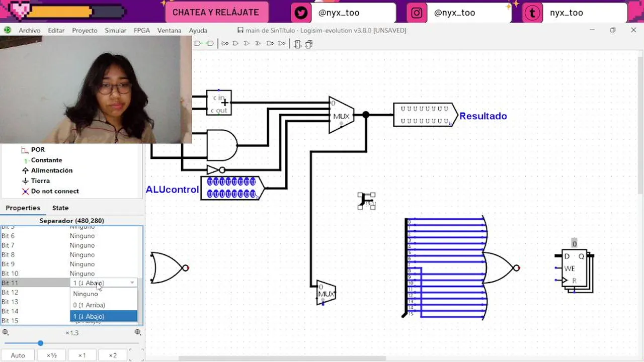This screenshot has width=644, height=362.
Task: Switch to the State tab
Action: point(60,208)
